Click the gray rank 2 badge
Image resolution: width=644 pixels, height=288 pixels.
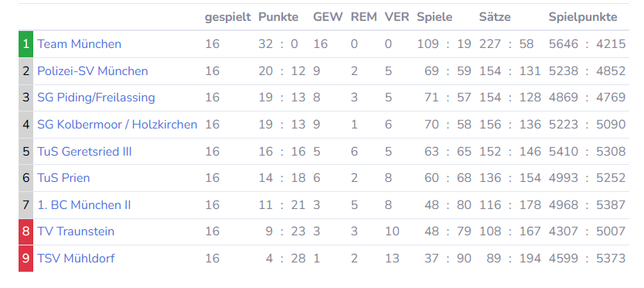coord(26,71)
